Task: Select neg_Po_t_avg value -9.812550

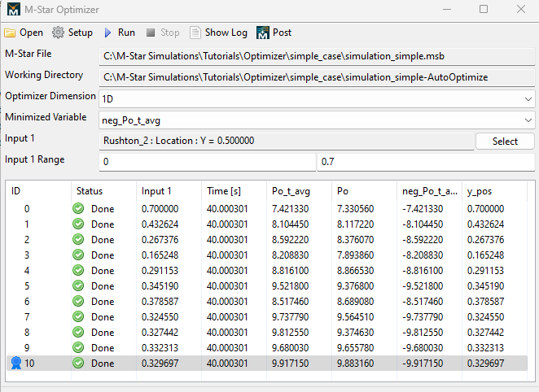Action: coord(423,333)
